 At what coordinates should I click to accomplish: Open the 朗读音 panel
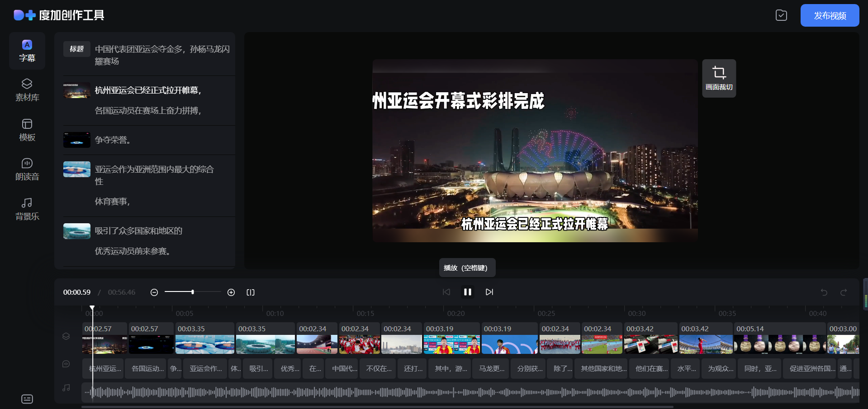click(x=27, y=169)
